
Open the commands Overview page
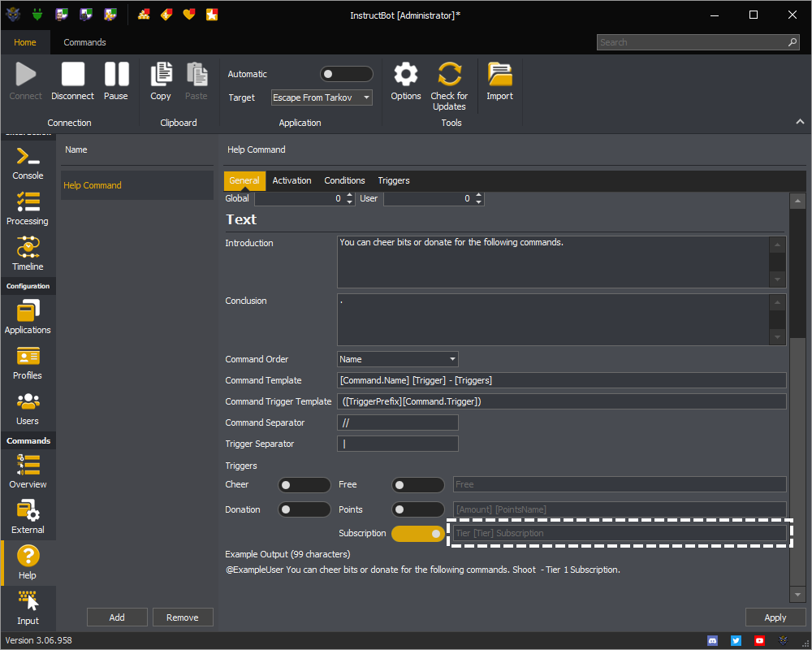click(28, 471)
